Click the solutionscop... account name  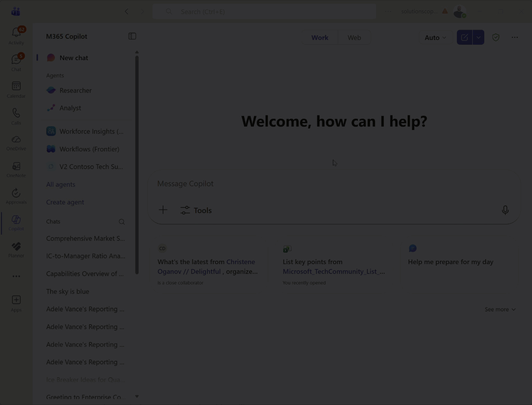tap(419, 11)
